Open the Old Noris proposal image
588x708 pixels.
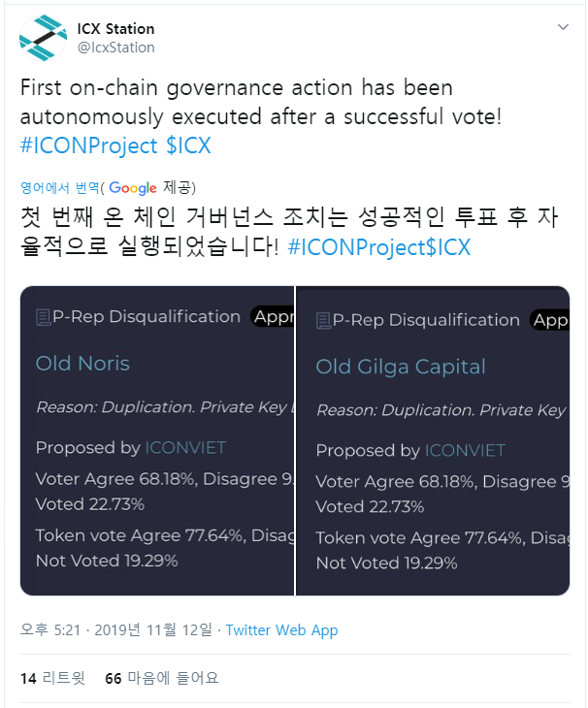click(x=157, y=440)
